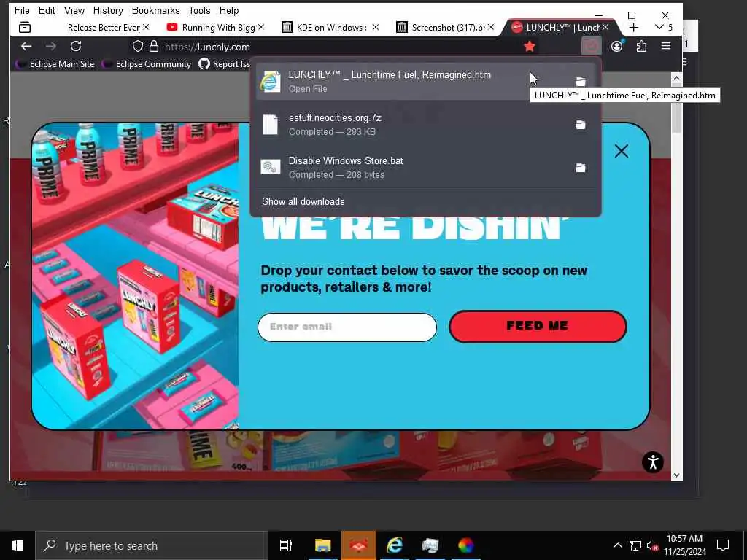Viewport: 747px width, 560px height.
Task: Show folder for Disable Windows Store.bat
Action: pos(580,168)
